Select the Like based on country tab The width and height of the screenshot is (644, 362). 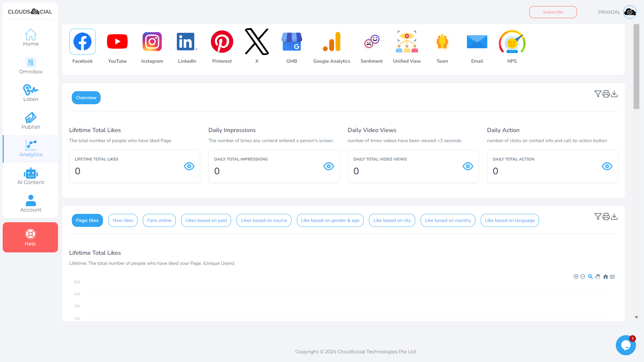[448, 220]
